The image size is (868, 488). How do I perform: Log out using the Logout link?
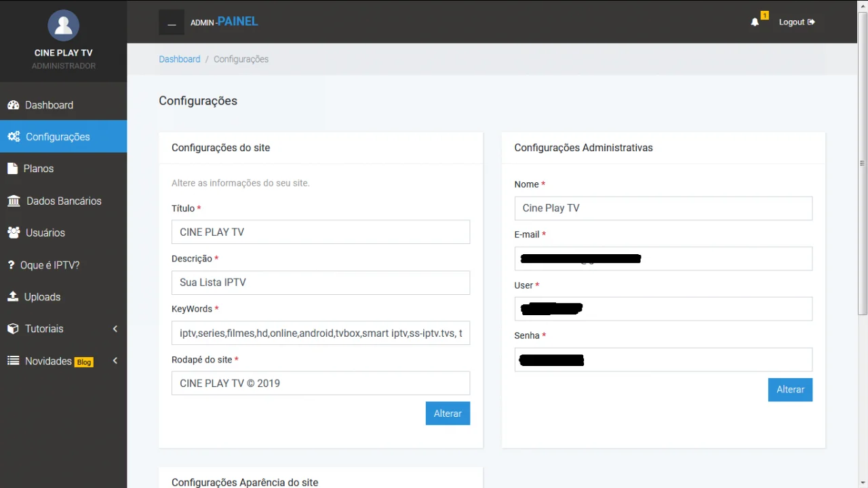tap(796, 22)
